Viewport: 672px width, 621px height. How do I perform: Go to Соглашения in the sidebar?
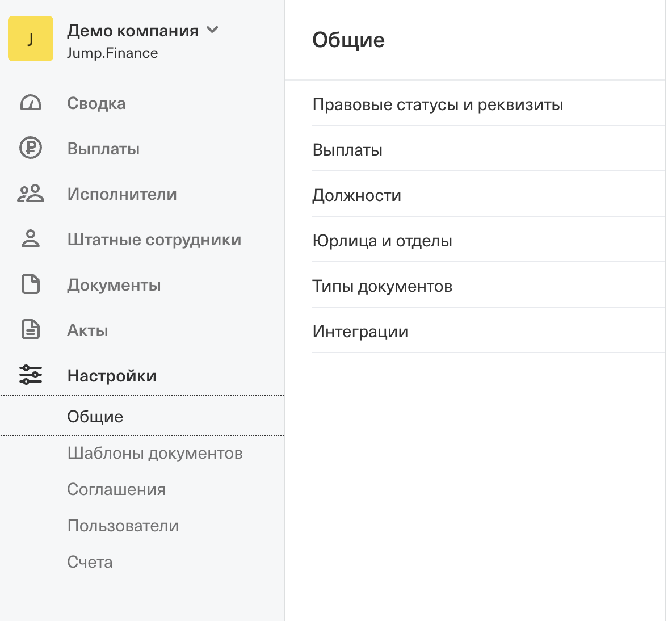coord(116,489)
